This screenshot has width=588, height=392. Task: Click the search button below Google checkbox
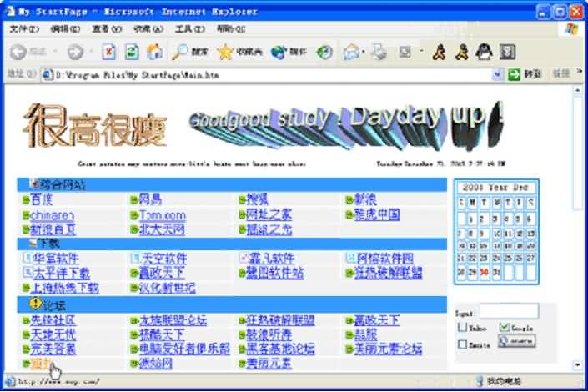click(x=517, y=341)
